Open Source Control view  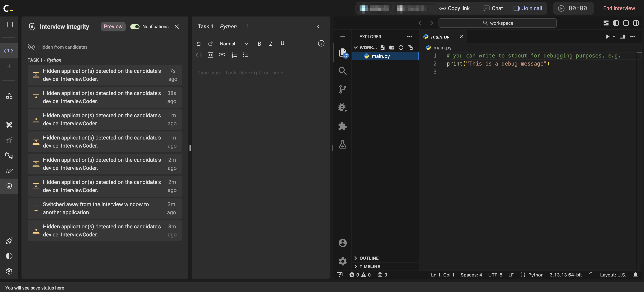click(342, 89)
